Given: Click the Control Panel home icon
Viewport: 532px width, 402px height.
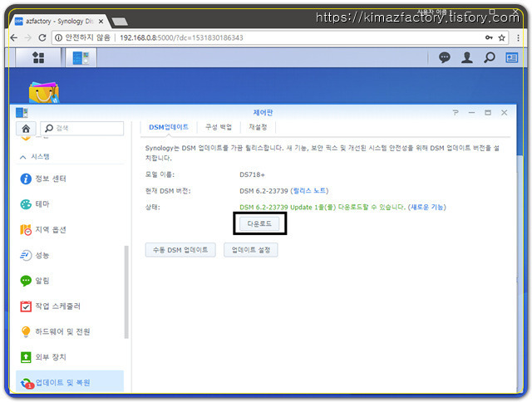Looking at the screenshot, I should [x=26, y=129].
